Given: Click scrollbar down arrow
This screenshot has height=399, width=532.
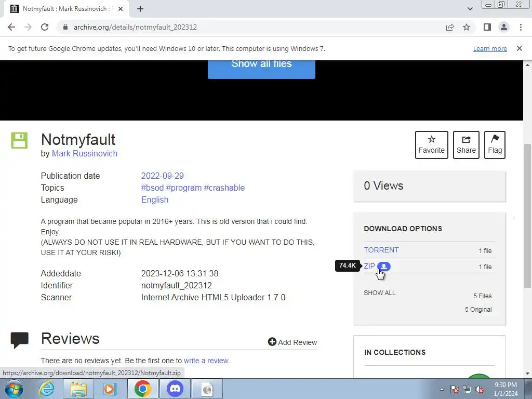Looking at the screenshot, I should [x=528, y=374].
